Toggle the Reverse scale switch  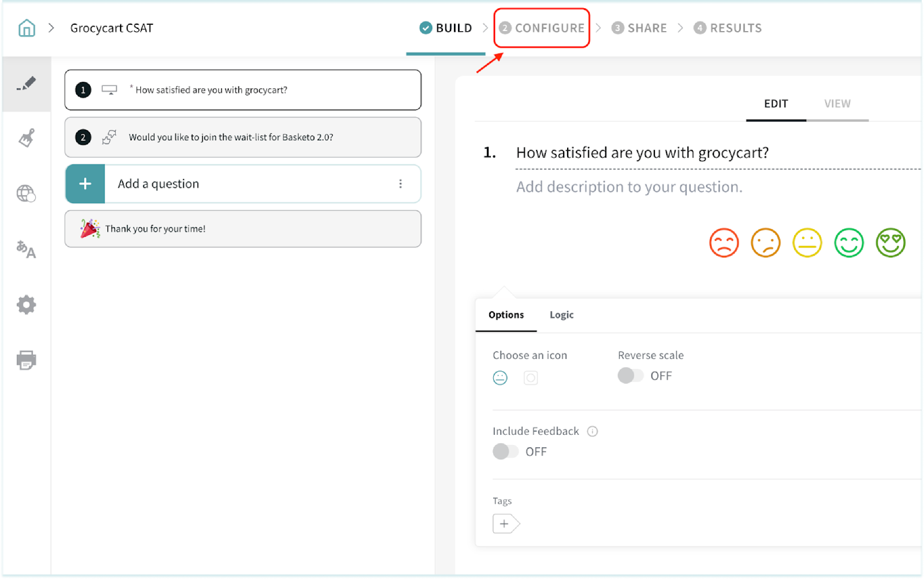pos(630,376)
